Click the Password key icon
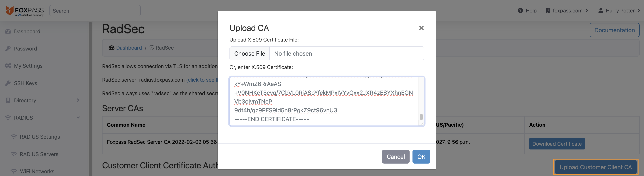This screenshot has width=644, height=176. coord(8,48)
